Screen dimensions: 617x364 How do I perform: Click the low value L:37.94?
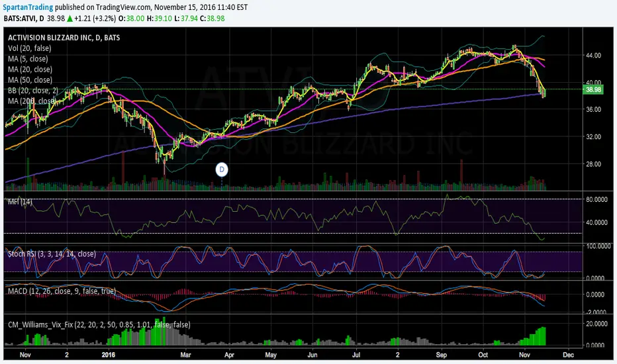tap(186, 19)
